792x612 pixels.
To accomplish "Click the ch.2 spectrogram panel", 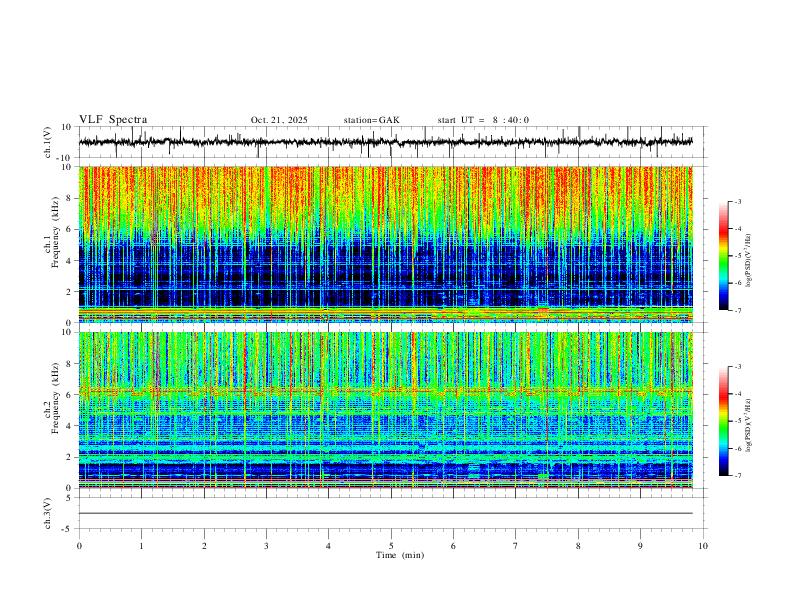I will point(385,410).
